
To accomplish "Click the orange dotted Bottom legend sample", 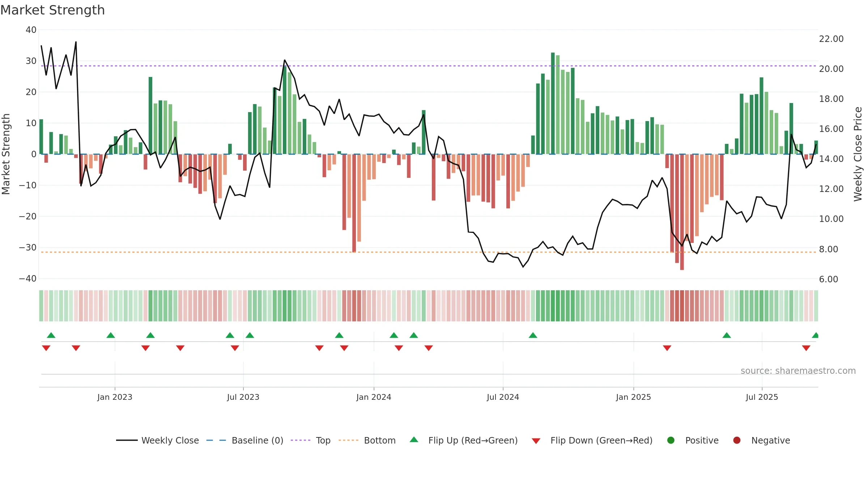I will click(x=348, y=440).
